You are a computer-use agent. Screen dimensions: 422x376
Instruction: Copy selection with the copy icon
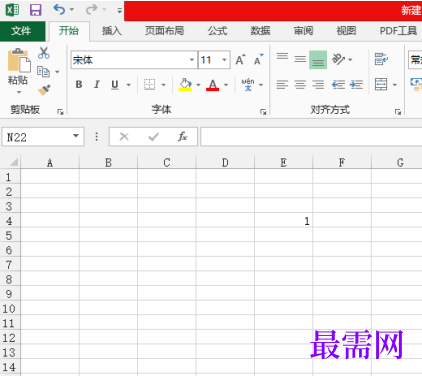point(43,71)
